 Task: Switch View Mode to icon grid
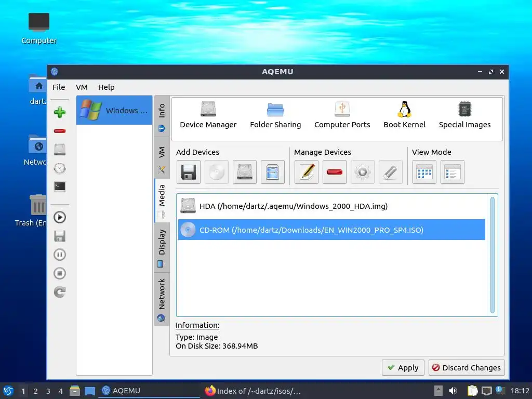[424, 172]
